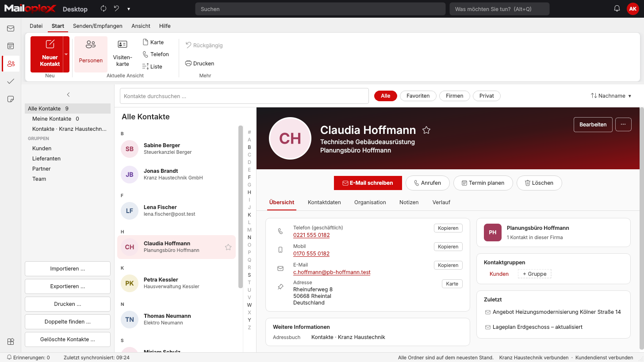Click Termin planen button

(483, 183)
